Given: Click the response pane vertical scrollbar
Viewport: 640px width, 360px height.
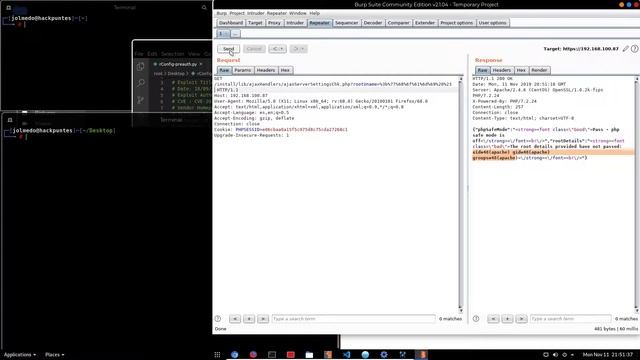Looking at the screenshot, I should tap(637, 194).
